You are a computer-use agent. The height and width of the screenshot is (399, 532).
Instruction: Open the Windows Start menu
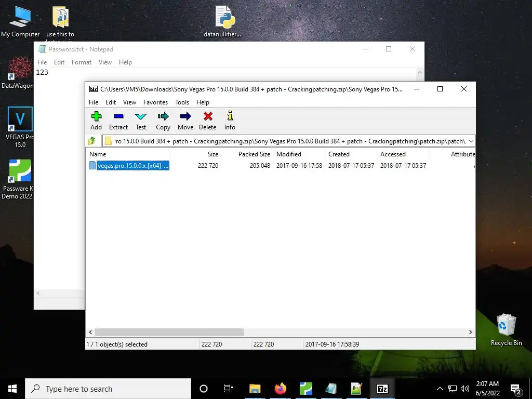coord(12,389)
